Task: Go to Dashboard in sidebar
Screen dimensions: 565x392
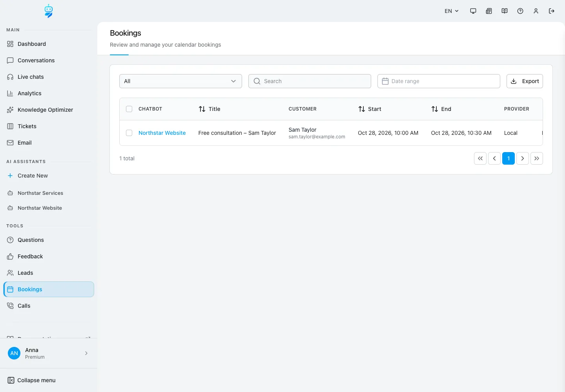Action: pyautogui.click(x=49, y=44)
